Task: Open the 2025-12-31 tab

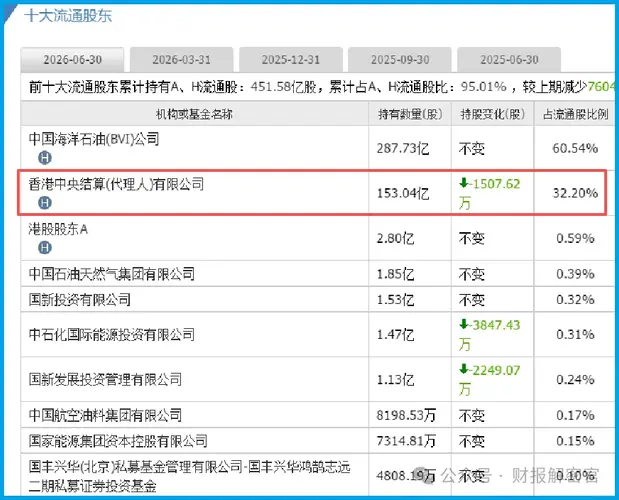Action: click(291, 60)
